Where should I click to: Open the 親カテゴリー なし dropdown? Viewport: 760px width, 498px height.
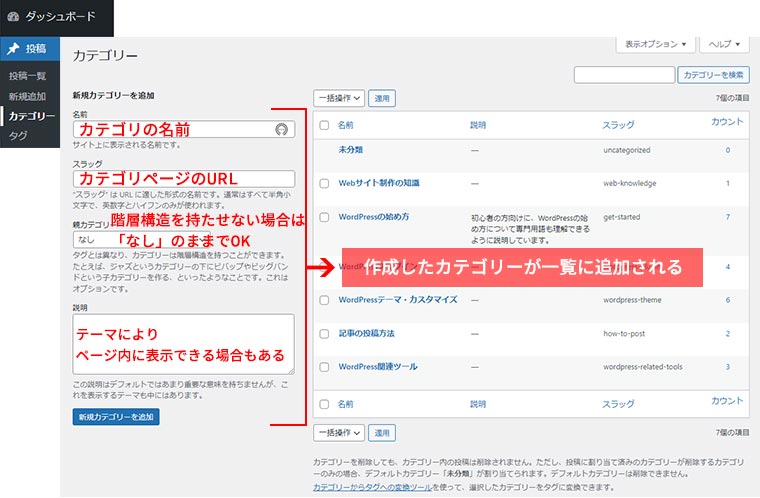coord(142,240)
